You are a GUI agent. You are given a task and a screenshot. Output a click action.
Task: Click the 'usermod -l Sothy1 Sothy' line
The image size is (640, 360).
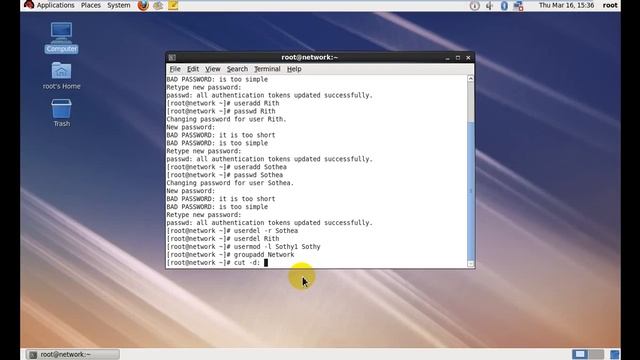point(243,247)
